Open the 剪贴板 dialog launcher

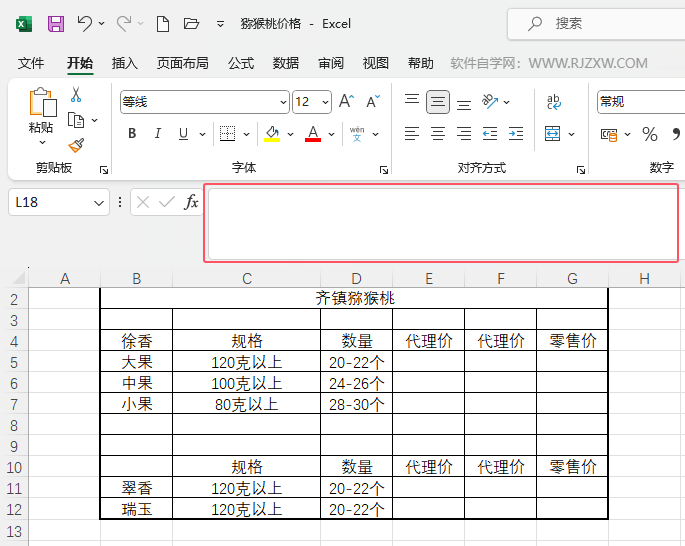coord(104,170)
